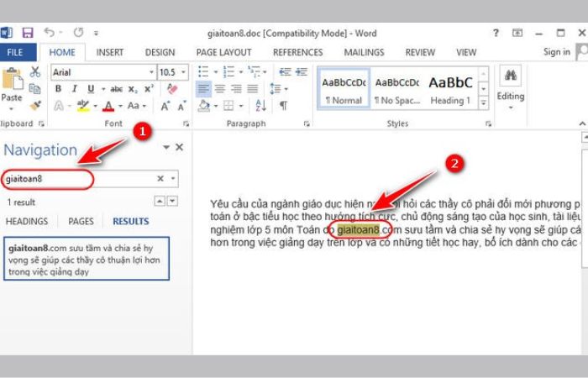Open font color dropdown arrow
The width and height of the screenshot is (588, 378).
[x=120, y=106]
